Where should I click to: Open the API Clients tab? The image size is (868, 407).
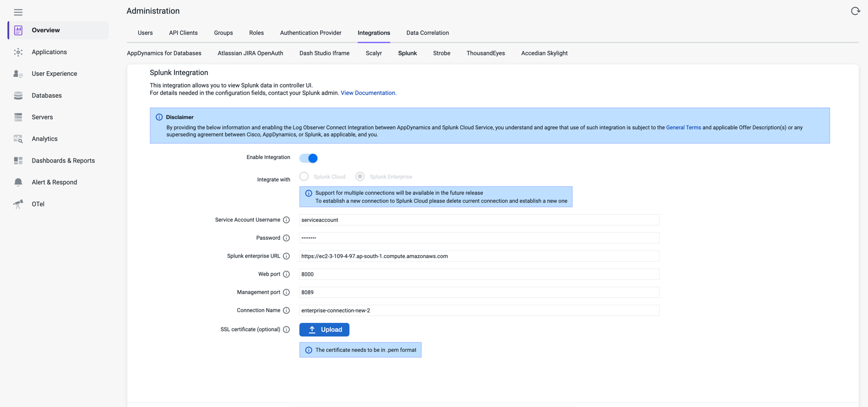pos(183,33)
